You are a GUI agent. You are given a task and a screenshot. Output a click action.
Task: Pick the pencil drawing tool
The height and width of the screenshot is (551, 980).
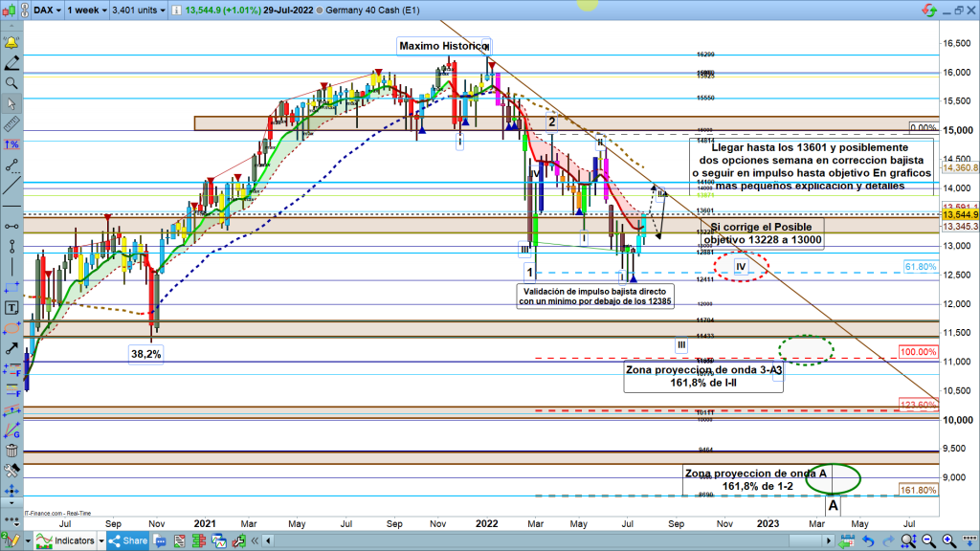tap(12, 64)
